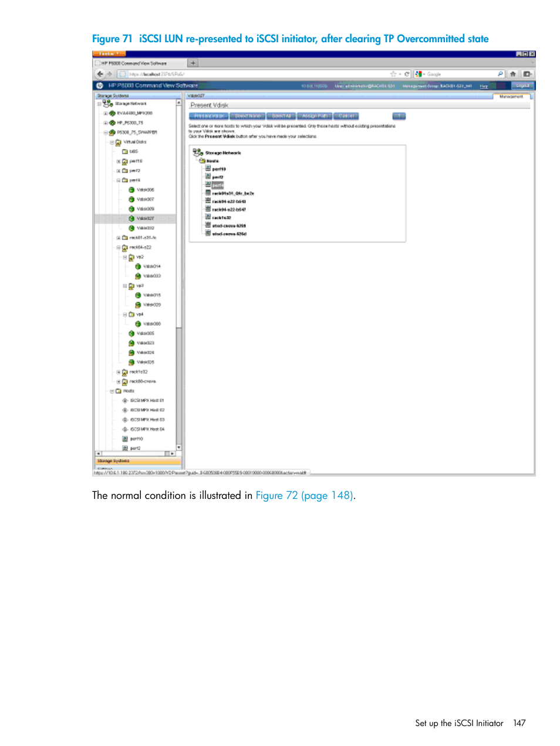Click the browser forward arrow
The width and height of the screenshot is (560, 746).
point(109,74)
